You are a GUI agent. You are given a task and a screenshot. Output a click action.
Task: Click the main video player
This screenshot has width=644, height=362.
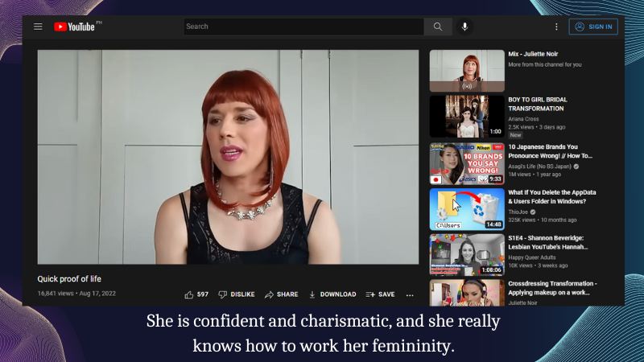(228, 157)
